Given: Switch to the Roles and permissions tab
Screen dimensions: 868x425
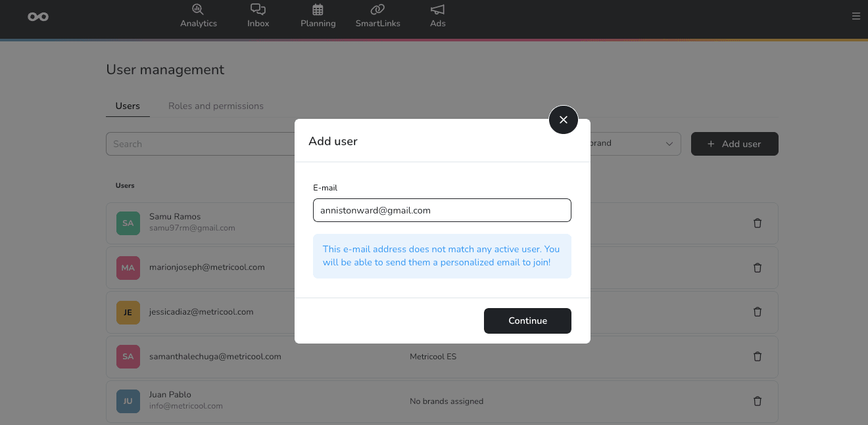Looking at the screenshot, I should pos(216,106).
